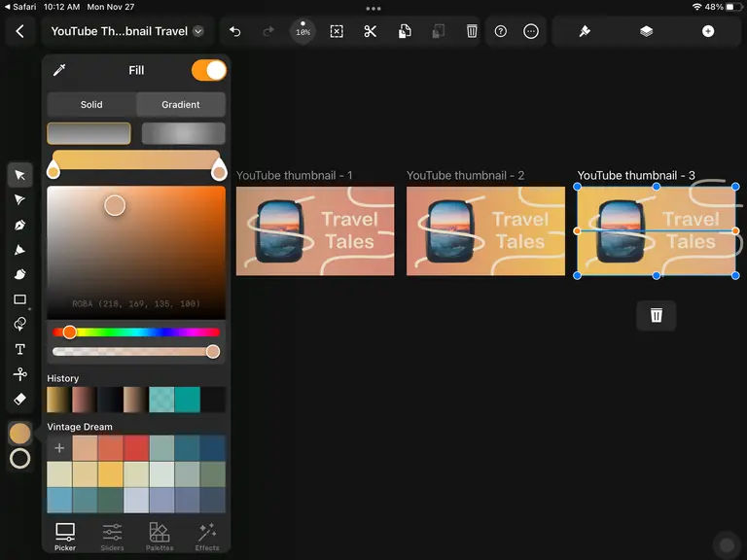Image resolution: width=747 pixels, height=560 pixels.
Task: Click the left gradient direction handle on thumbnail 3
Action: [x=577, y=231]
